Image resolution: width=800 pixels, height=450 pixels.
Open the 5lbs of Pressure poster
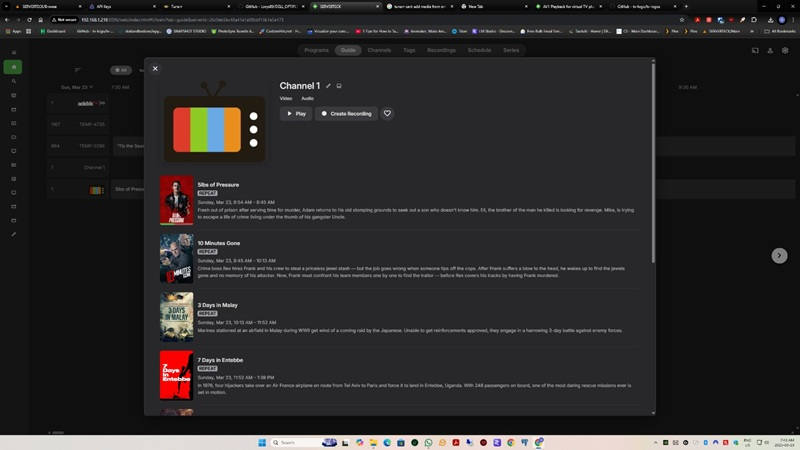pos(177,201)
